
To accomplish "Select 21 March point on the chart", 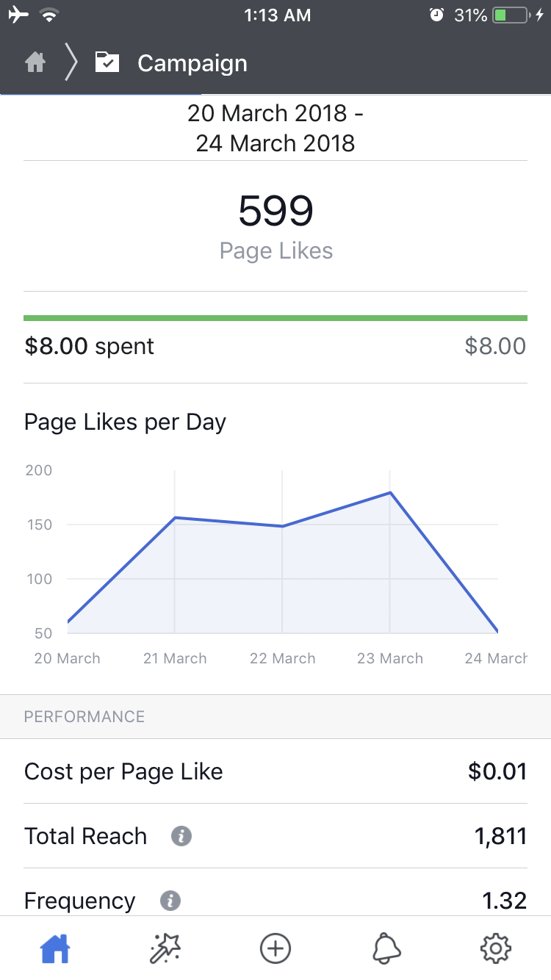I will click(x=175, y=518).
